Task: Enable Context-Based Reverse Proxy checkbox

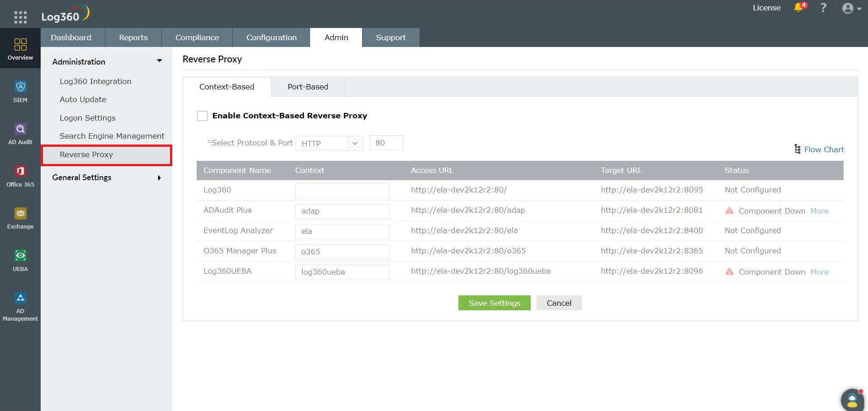Action: [x=202, y=116]
